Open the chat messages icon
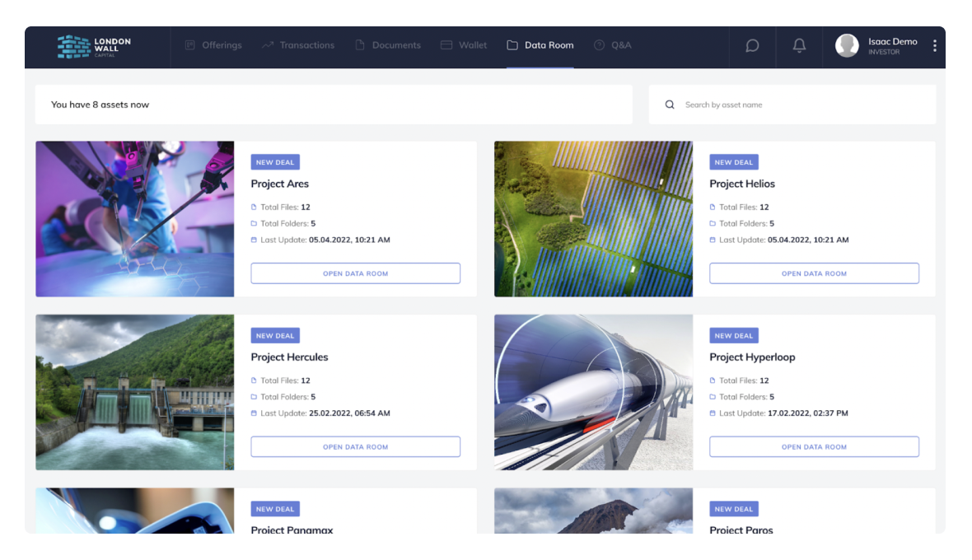 coord(752,46)
